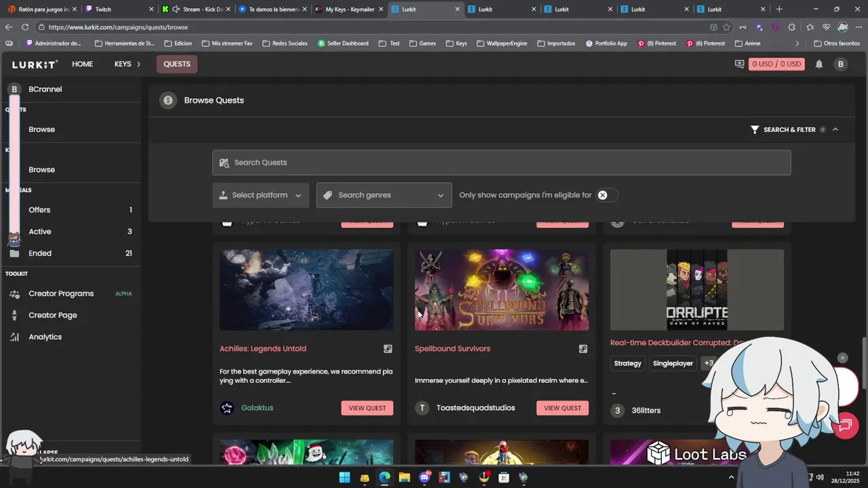Image resolution: width=868 pixels, height=488 pixels.
Task: Toggle only show campaigns I'm eligible for
Action: (607, 195)
